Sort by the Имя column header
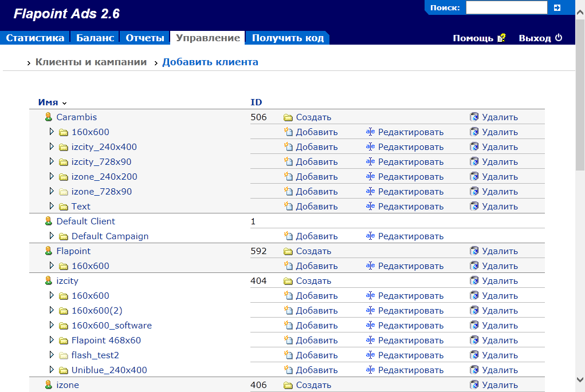This screenshot has height=392, width=585. (x=48, y=102)
